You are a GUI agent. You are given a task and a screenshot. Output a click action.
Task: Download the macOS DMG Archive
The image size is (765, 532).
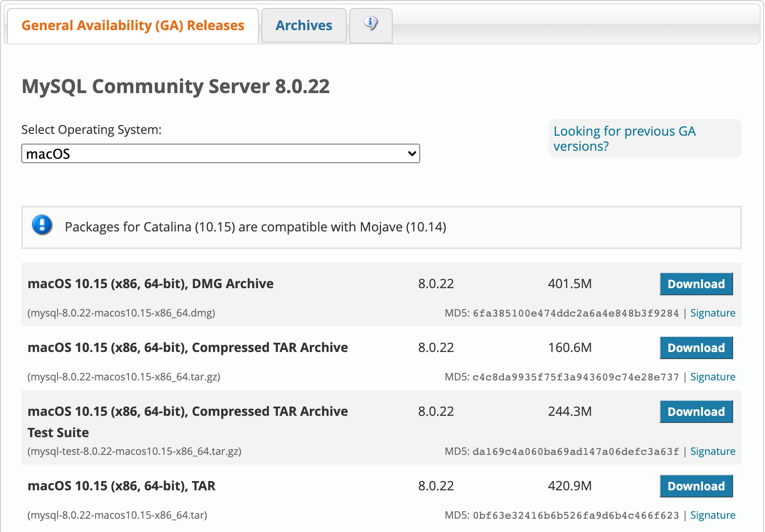point(696,284)
